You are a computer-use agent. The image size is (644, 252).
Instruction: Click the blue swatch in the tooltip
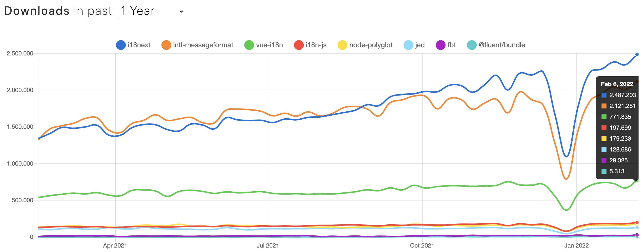[x=604, y=95]
